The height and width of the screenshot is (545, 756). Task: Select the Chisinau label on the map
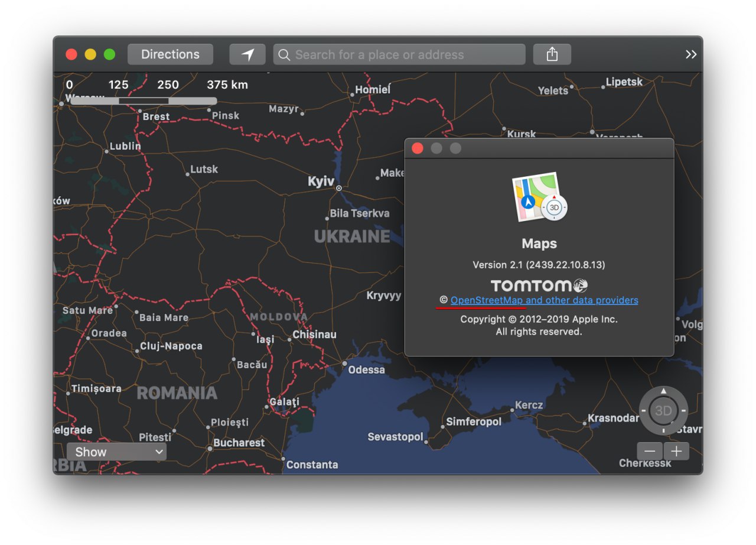(x=314, y=335)
